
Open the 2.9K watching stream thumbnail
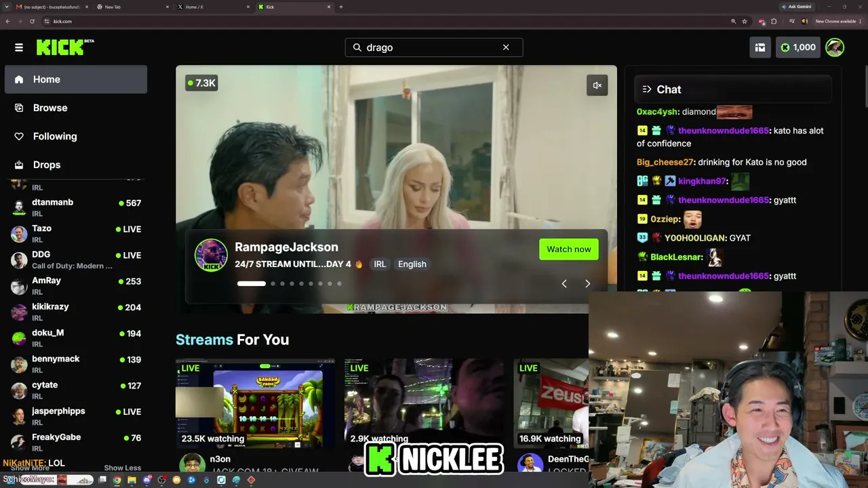(x=424, y=403)
